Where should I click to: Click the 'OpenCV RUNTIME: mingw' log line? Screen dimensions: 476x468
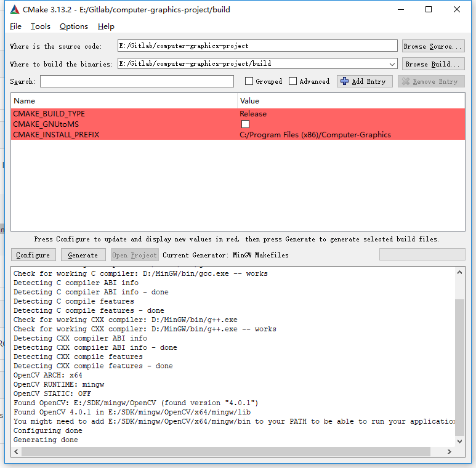[x=58, y=384]
